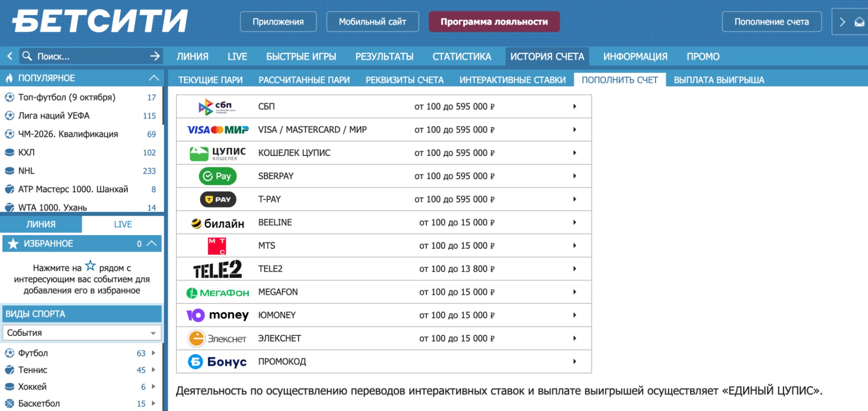Screen dimensions: 868x411
Task: Open the СТАТИСТИКА menu
Action: pyautogui.click(x=462, y=56)
